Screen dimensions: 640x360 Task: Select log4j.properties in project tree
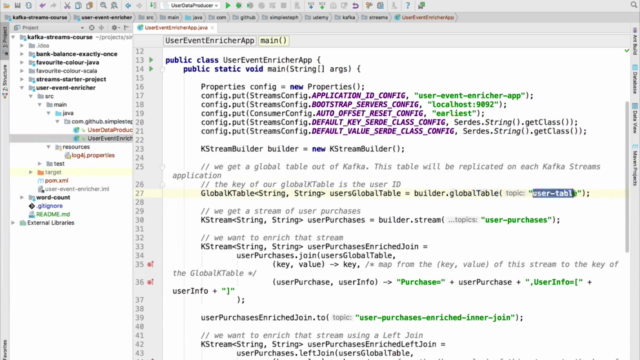coord(90,156)
